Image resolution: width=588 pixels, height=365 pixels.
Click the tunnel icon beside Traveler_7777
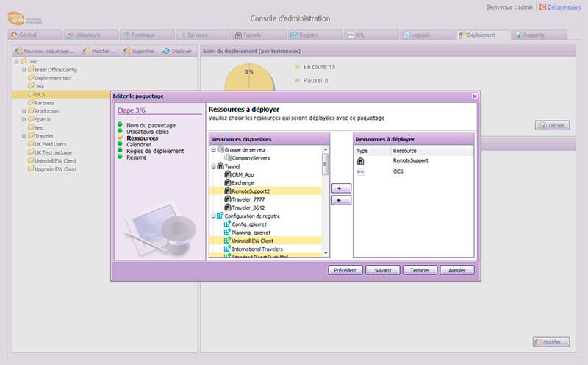point(227,199)
